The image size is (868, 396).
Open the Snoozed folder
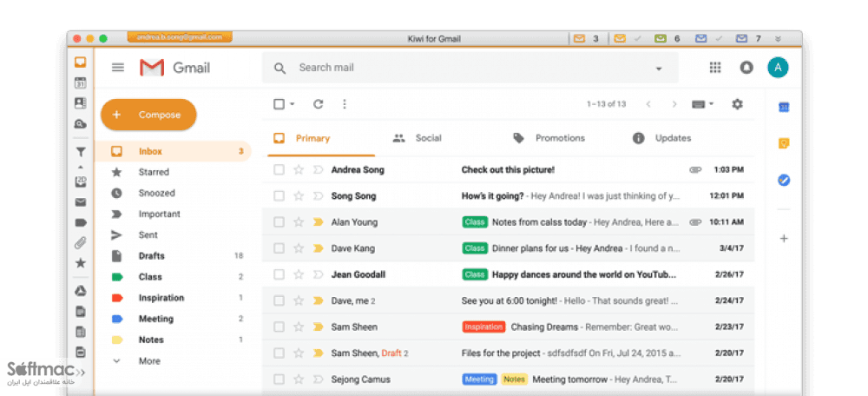pyautogui.click(x=156, y=194)
